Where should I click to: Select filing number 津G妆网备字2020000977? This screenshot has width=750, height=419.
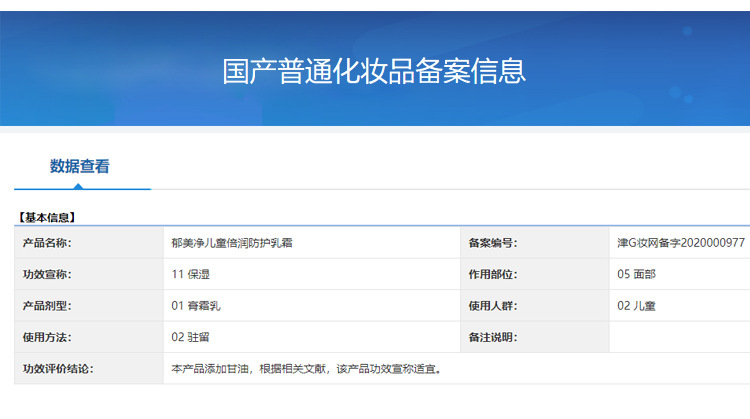681,243
